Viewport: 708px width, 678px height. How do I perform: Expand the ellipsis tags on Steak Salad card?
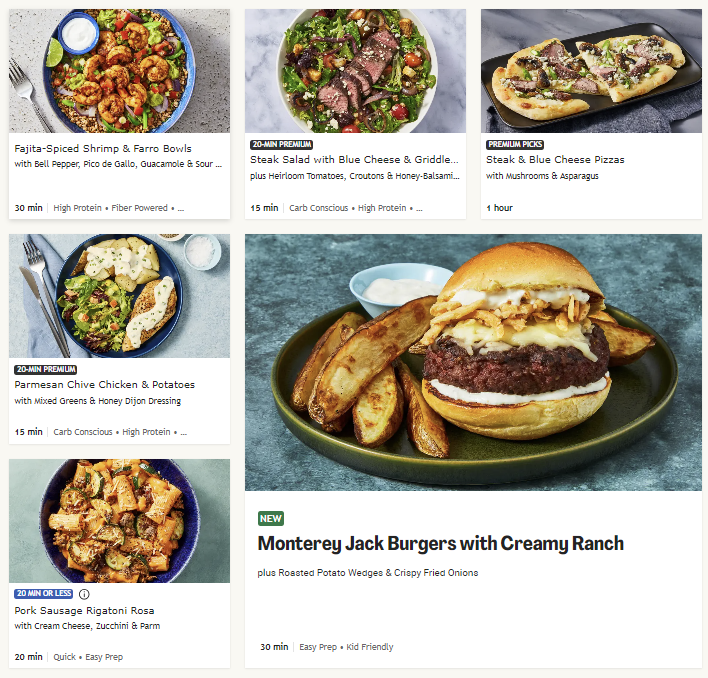point(419,208)
